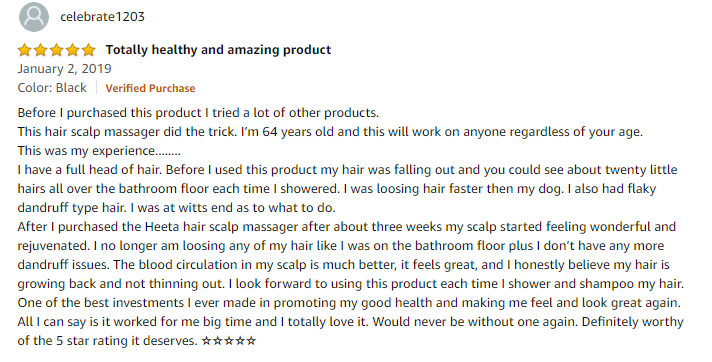Screen dimensions: 712x362
Task: Open the celebrate1203 profile name
Action: click(102, 17)
